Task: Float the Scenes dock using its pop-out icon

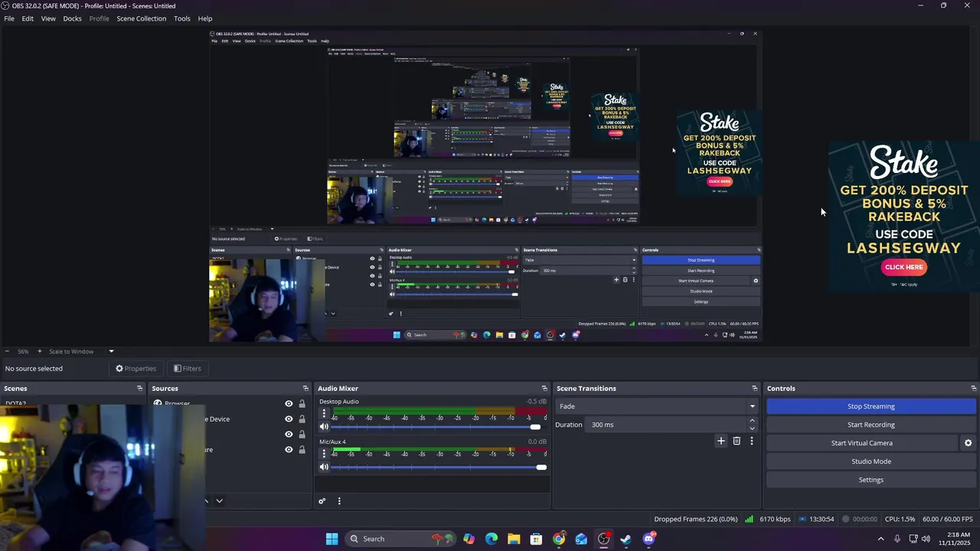Action: 139,389
